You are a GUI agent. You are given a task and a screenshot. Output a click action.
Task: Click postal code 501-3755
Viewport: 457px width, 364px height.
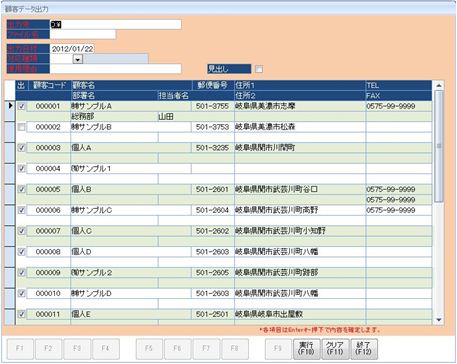coord(213,106)
